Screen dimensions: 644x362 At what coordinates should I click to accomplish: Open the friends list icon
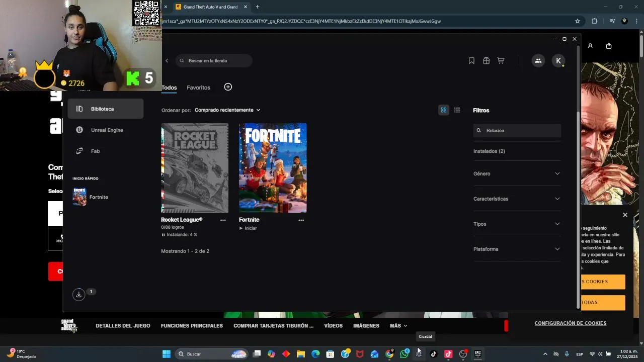pyautogui.click(x=538, y=61)
